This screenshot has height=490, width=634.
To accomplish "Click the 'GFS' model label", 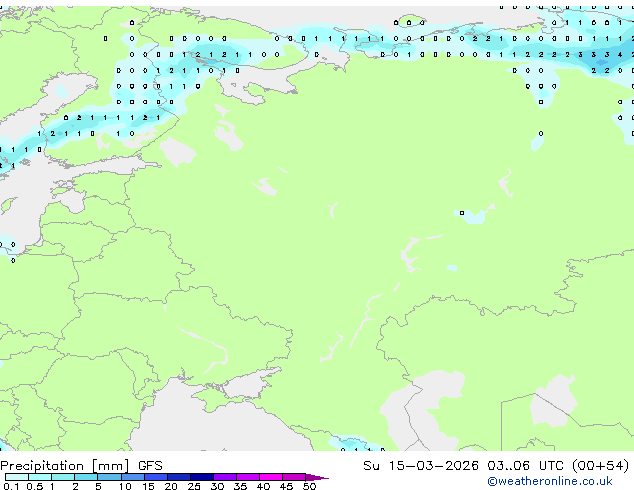I will point(150,466).
